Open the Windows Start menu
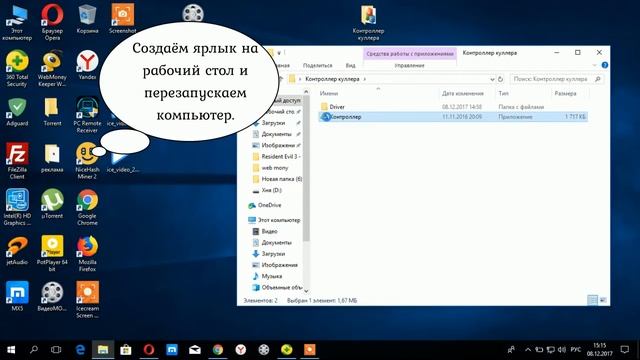 pyautogui.click(x=11, y=350)
